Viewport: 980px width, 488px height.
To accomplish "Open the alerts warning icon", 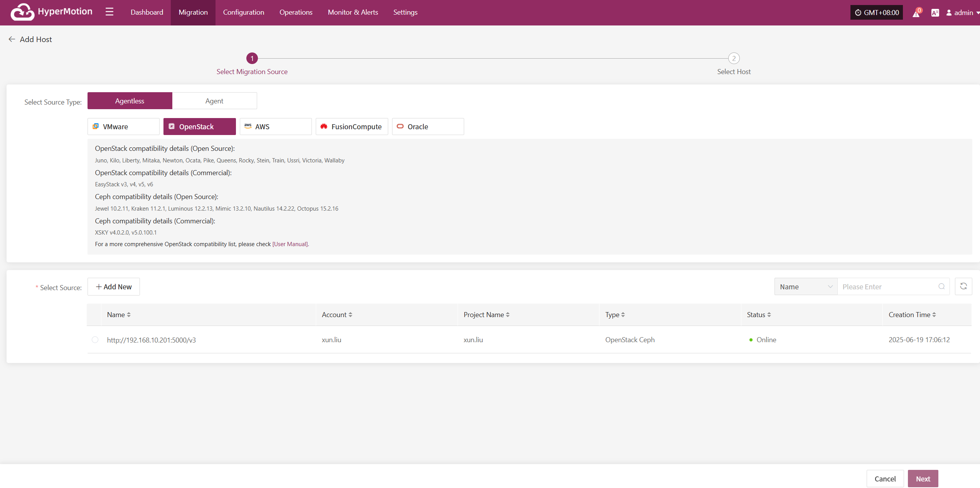I will [916, 13].
